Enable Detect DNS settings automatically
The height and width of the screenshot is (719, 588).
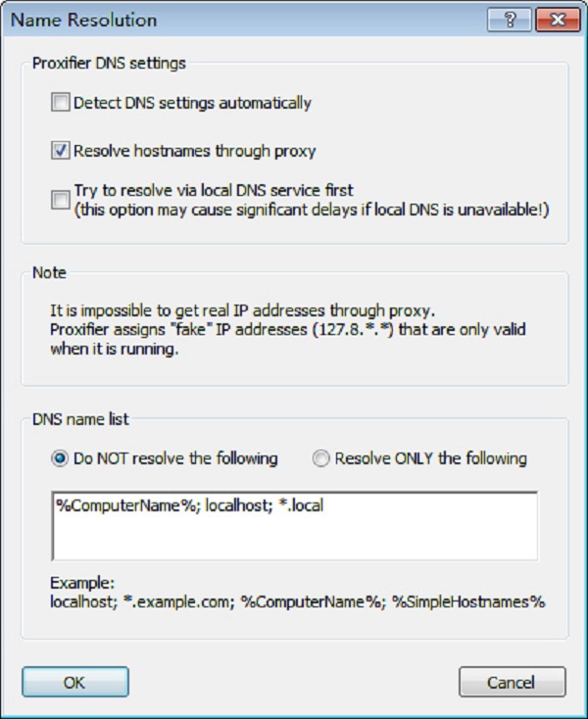pos(61,102)
